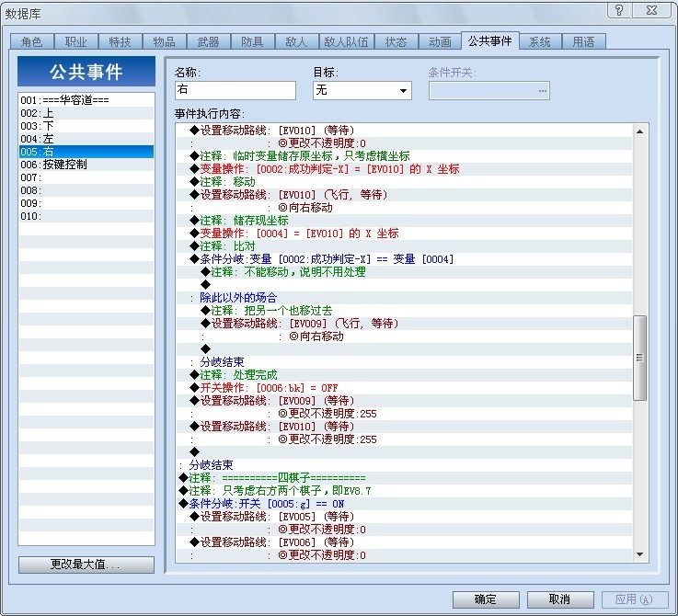This screenshot has height=616, width=678.
Task: Click the 取消 button
Action: [560, 599]
